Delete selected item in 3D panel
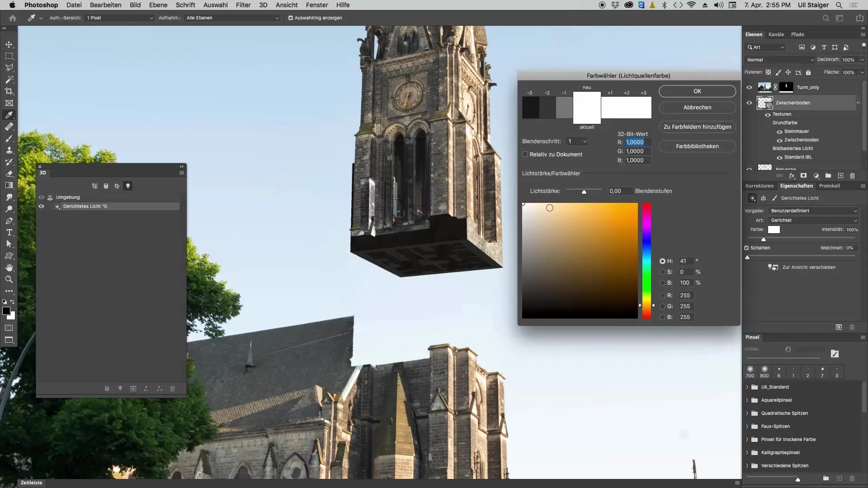 click(172, 389)
